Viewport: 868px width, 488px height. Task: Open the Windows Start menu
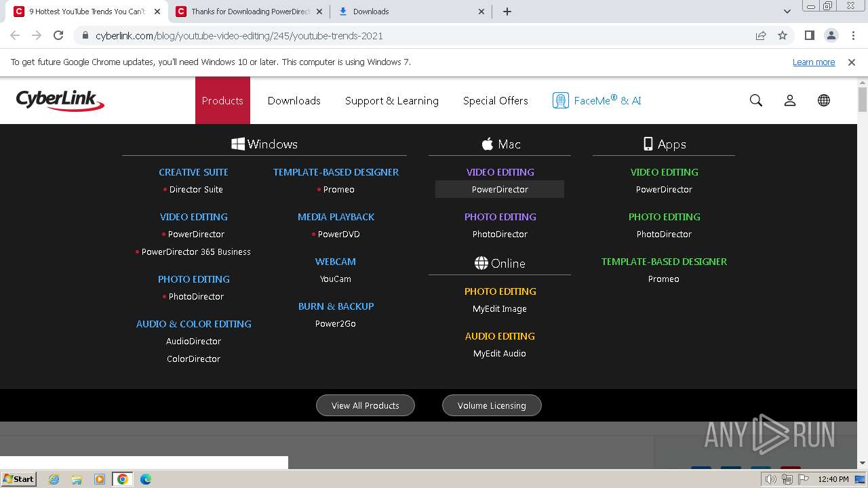(x=19, y=479)
